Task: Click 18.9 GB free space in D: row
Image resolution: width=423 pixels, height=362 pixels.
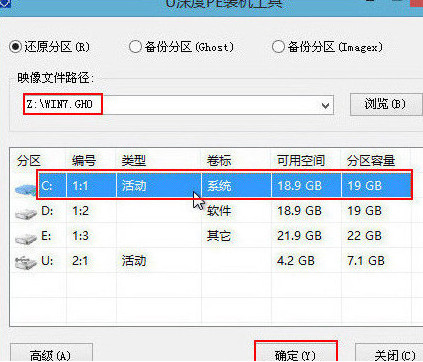Action: tap(299, 211)
